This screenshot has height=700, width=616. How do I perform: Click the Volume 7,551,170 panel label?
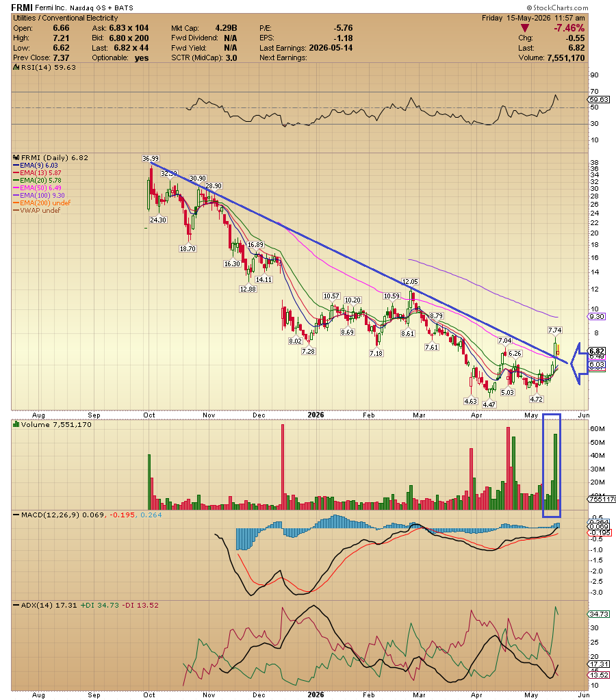pyautogui.click(x=52, y=424)
